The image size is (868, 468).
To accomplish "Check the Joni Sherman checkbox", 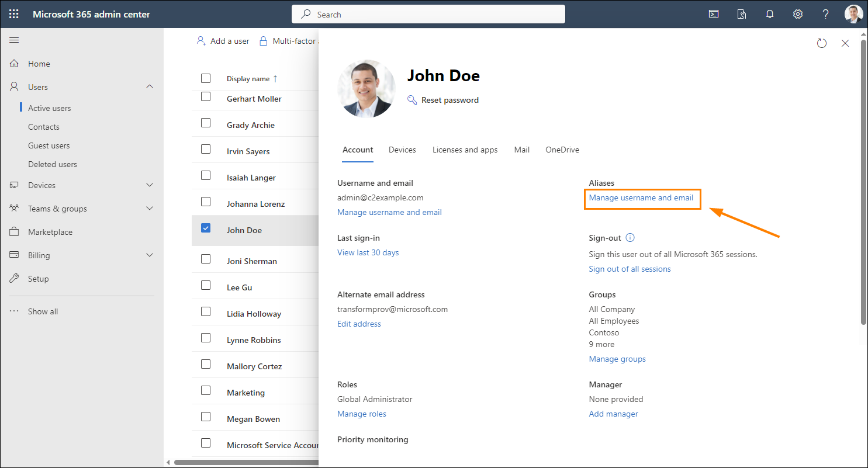I will 206,259.
